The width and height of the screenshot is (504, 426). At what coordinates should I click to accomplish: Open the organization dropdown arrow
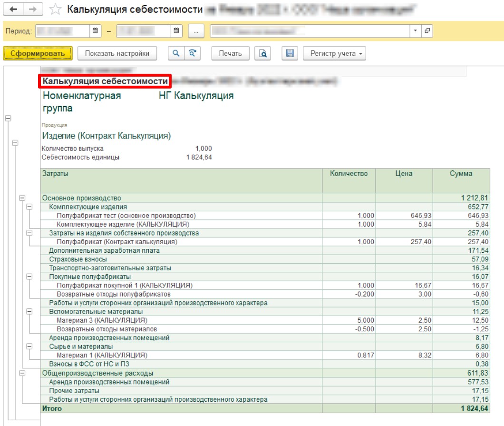click(415, 31)
